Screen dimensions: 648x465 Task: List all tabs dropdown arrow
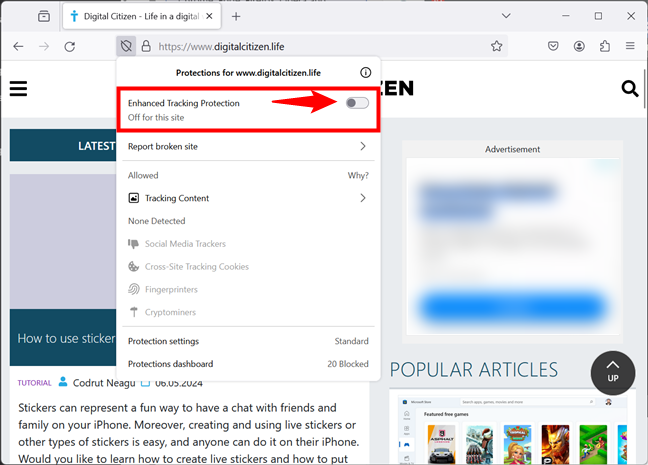(x=506, y=16)
